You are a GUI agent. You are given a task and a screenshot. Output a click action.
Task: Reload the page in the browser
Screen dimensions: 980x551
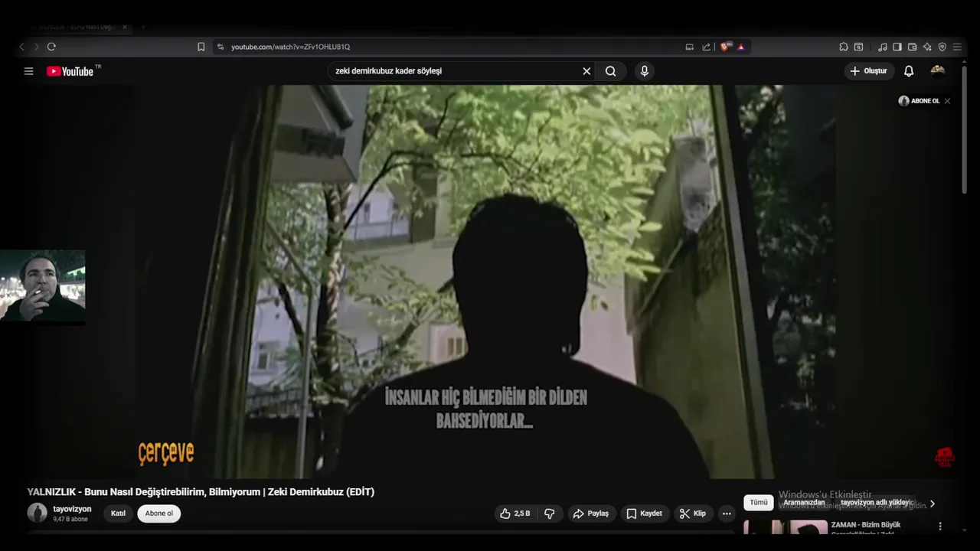[51, 47]
